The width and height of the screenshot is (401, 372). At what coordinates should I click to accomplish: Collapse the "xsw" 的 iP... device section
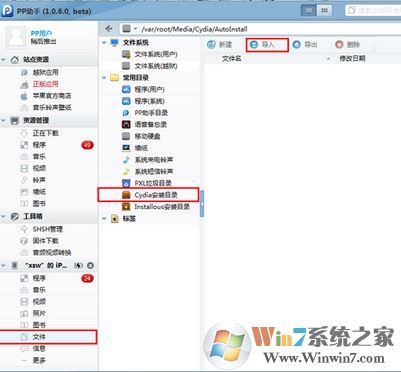[4, 266]
